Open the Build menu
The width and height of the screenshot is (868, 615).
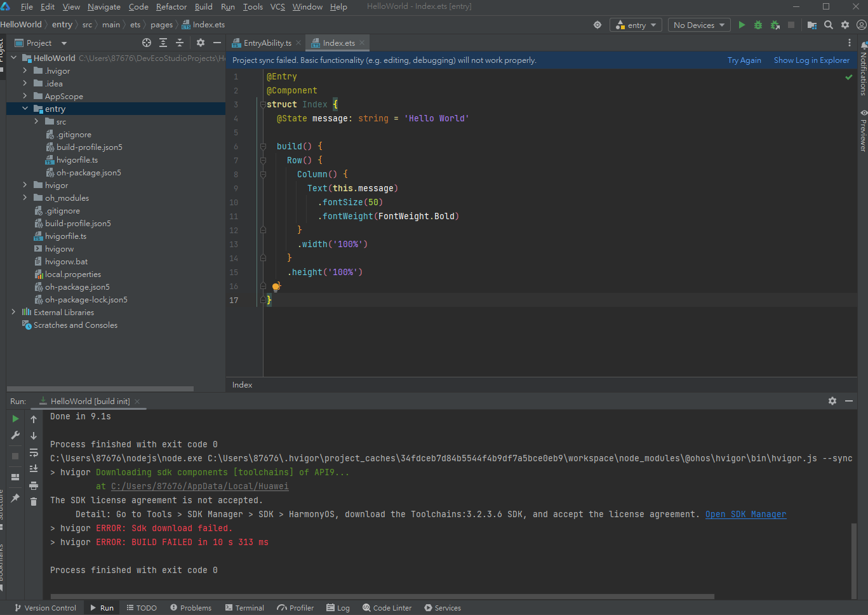(x=204, y=6)
